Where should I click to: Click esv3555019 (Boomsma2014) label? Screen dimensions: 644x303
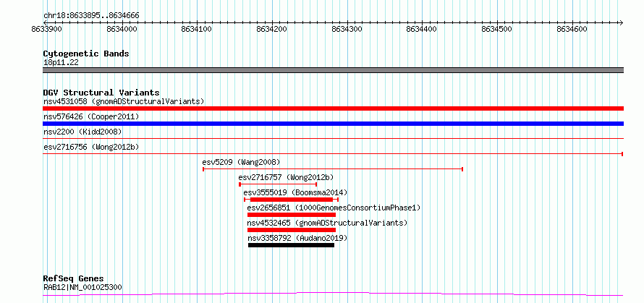pyautogui.click(x=295, y=192)
